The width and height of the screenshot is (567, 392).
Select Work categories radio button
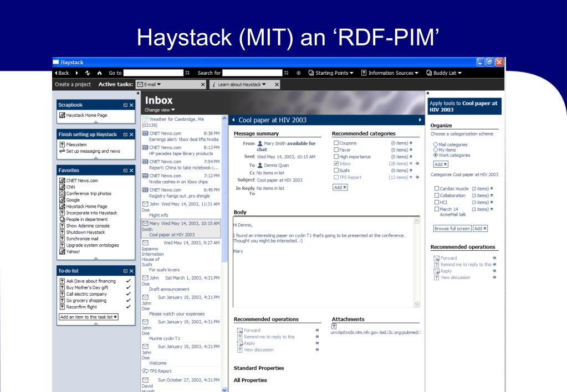(436, 155)
